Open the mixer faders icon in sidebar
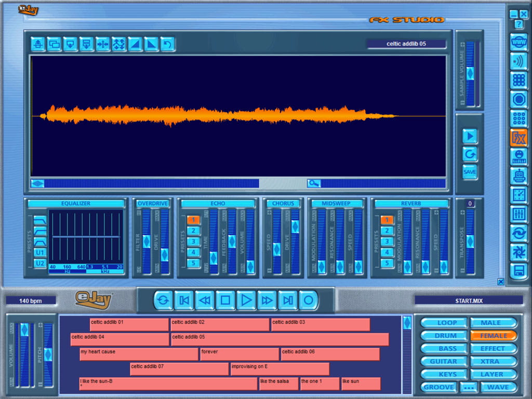The image size is (532, 399). pyautogui.click(x=518, y=214)
